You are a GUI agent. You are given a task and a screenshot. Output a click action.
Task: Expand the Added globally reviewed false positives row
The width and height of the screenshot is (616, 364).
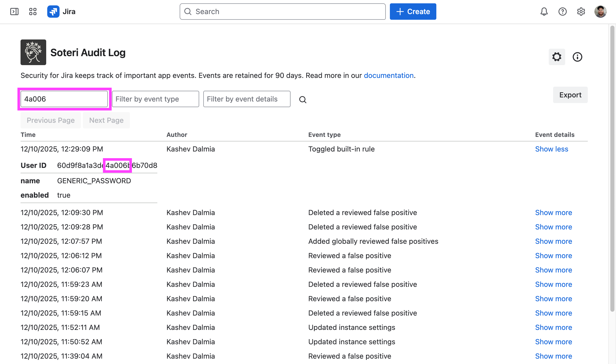pos(553,241)
